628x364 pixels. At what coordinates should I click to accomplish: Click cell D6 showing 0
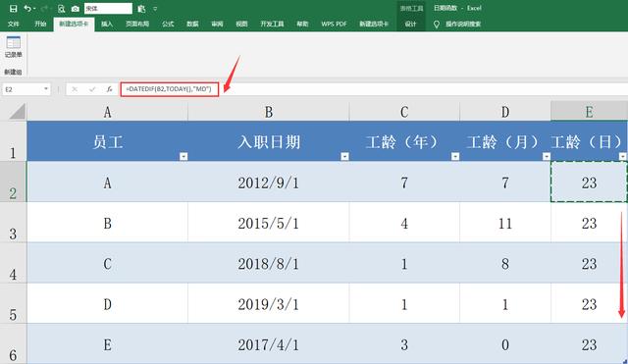pos(505,343)
